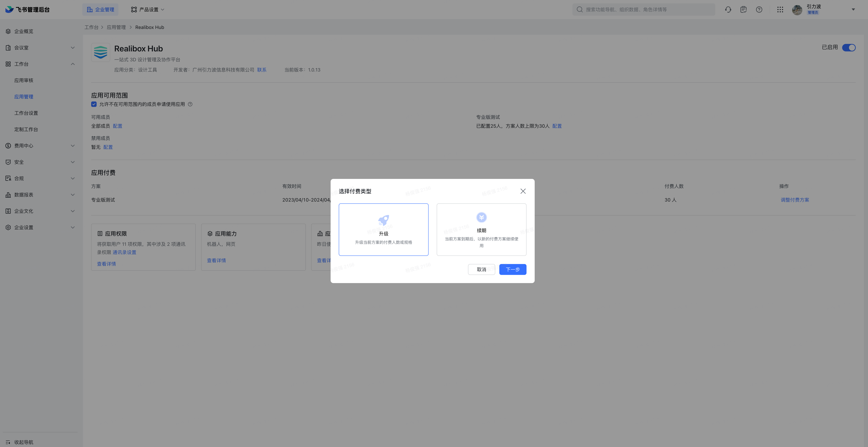Screen dimensions: 868x447
Task: Click the 专业版测试 plan row text
Action: point(103,200)
